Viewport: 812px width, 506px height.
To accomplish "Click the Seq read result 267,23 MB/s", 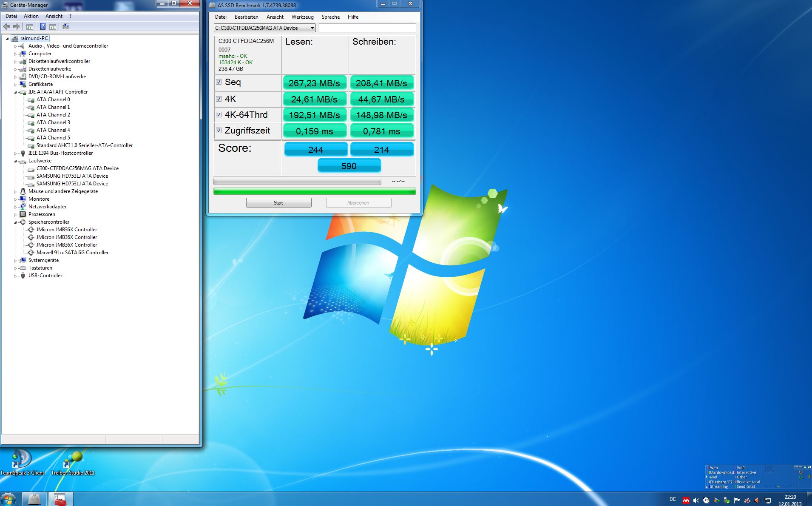I will click(315, 83).
